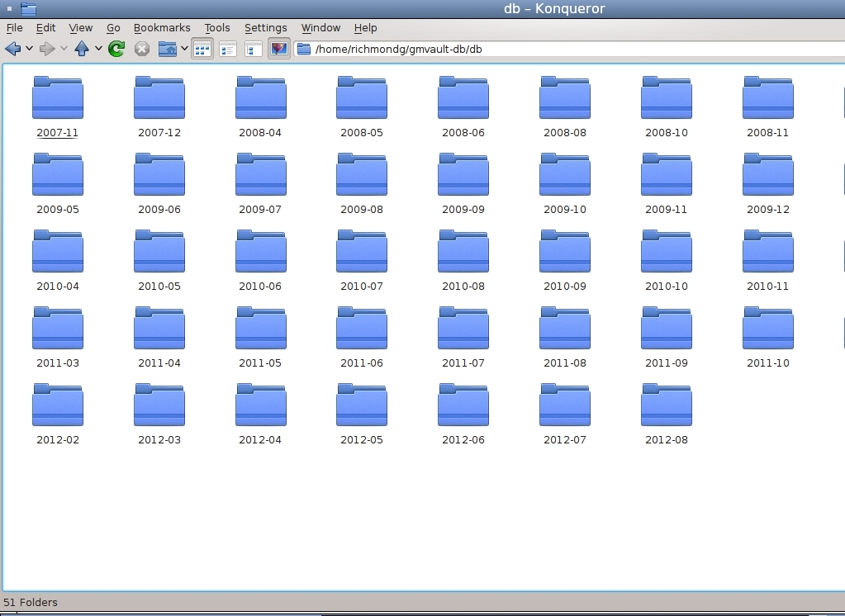The image size is (845, 616).
Task: Go to the Home folder
Action: (x=168, y=49)
